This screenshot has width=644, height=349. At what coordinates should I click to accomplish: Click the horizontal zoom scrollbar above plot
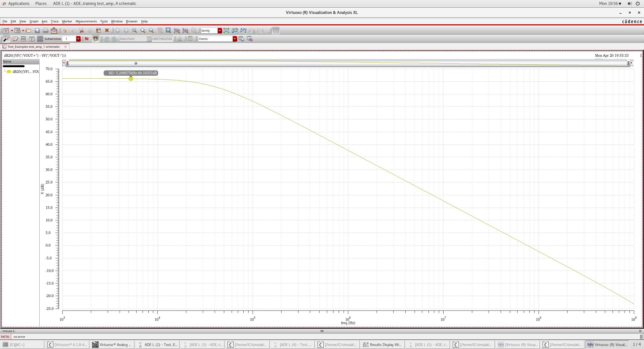coord(348,63)
